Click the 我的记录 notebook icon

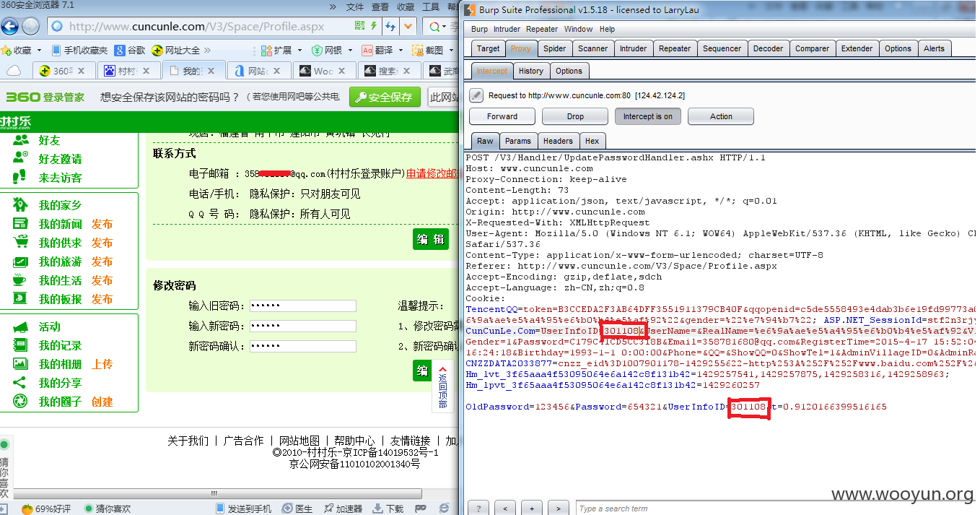20,345
